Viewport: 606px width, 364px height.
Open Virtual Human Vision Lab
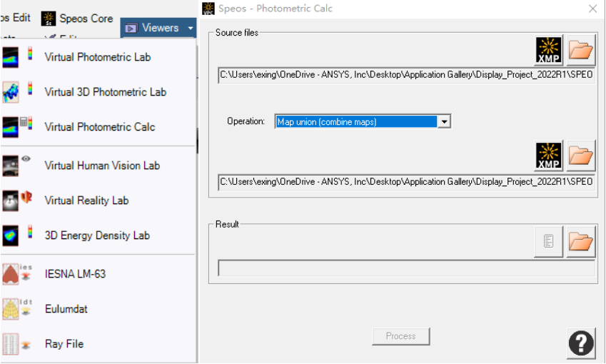[x=102, y=166]
